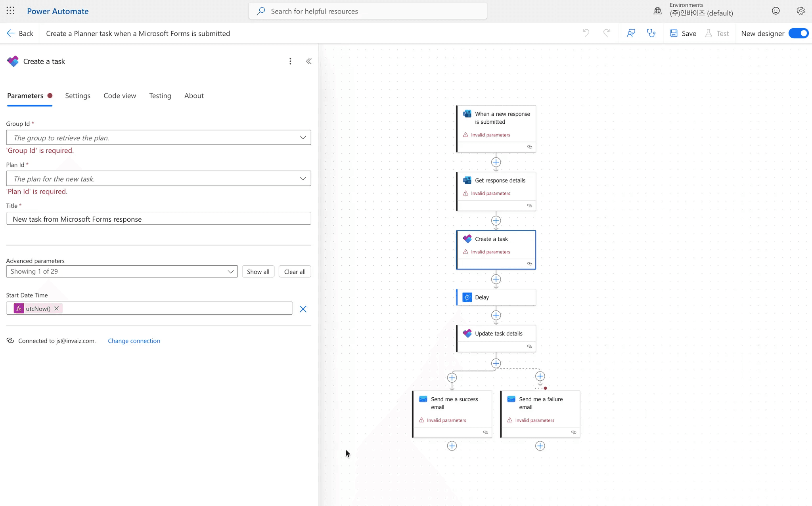The width and height of the screenshot is (812, 506).
Task: Remove the utcNow() expression token
Action: coord(57,308)
